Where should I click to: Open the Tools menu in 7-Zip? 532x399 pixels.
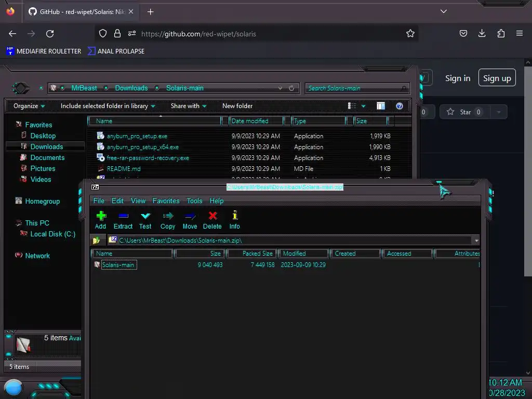194,201
